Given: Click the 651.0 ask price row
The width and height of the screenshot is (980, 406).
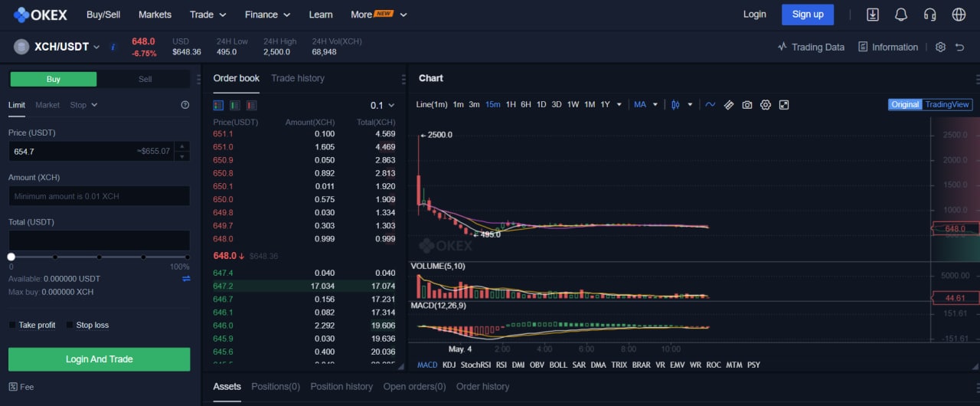Looking at the screenshot, I should [304, 147].
